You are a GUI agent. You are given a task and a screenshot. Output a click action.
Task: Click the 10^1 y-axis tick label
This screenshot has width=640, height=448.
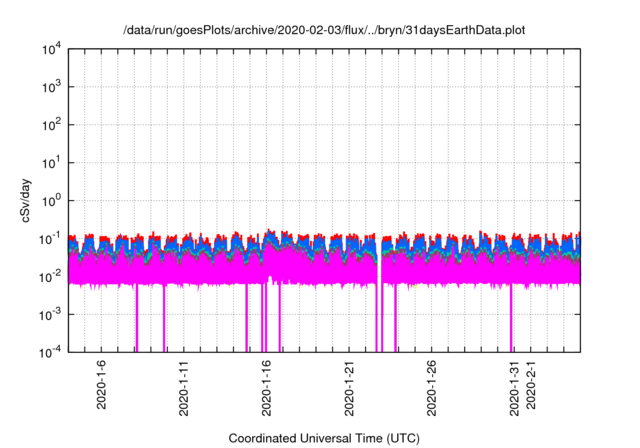tap(52, 163)
